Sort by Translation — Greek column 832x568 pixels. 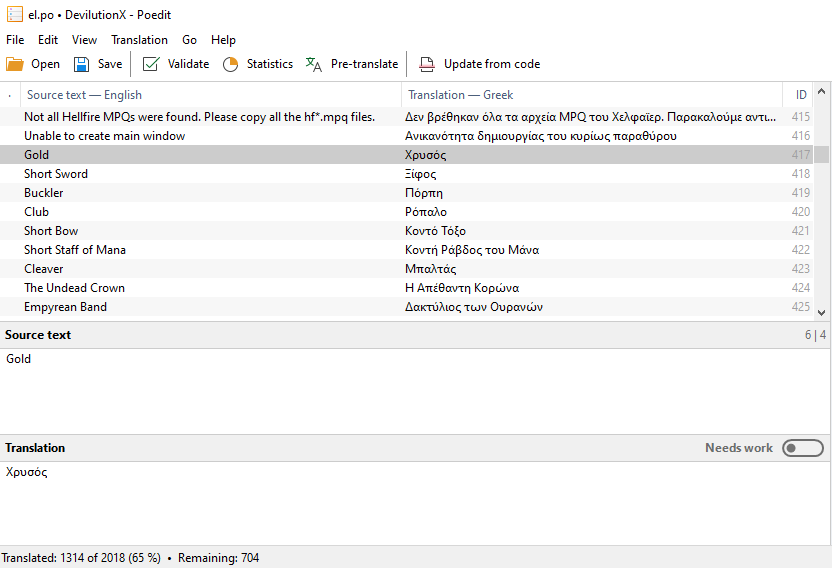[592, 95]
